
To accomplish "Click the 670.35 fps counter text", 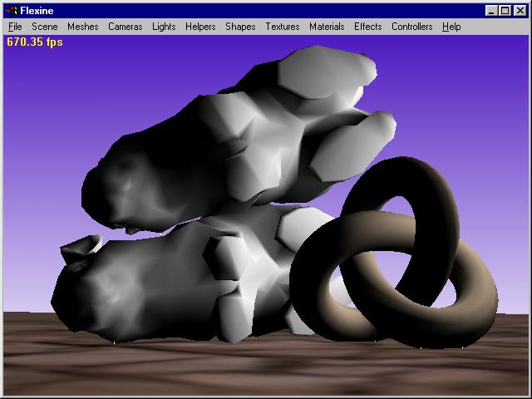I will pyautogui.click(x=35, y=42).
